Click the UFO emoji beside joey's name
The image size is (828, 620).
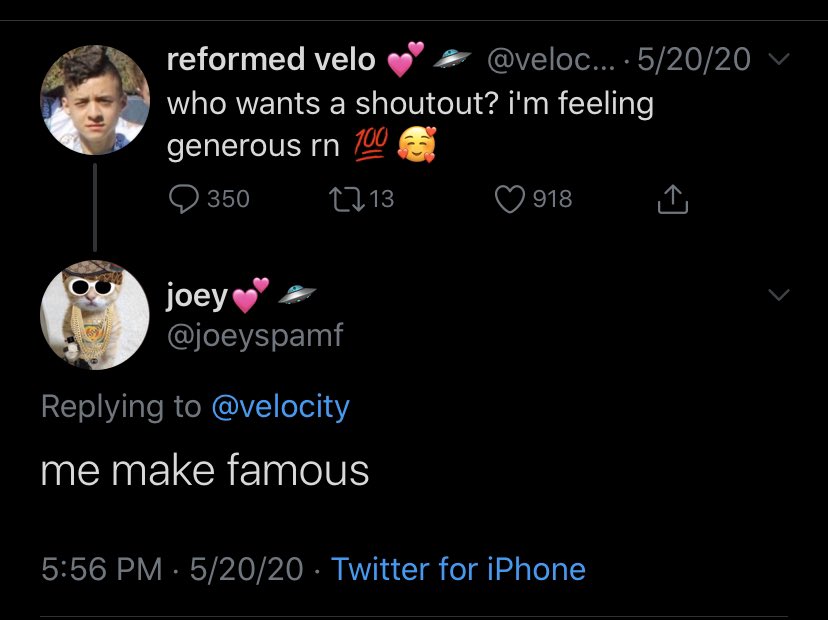tap(296, 295)
